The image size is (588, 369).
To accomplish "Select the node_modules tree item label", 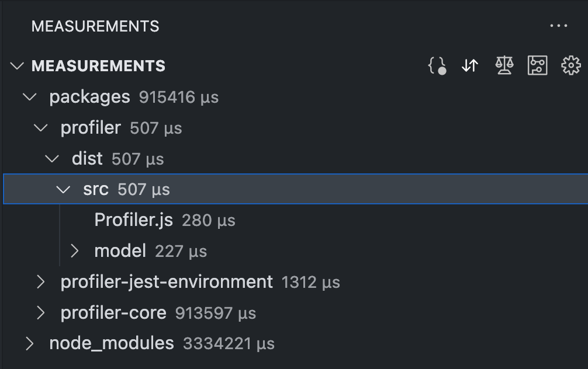I will (x=112, y=344).
